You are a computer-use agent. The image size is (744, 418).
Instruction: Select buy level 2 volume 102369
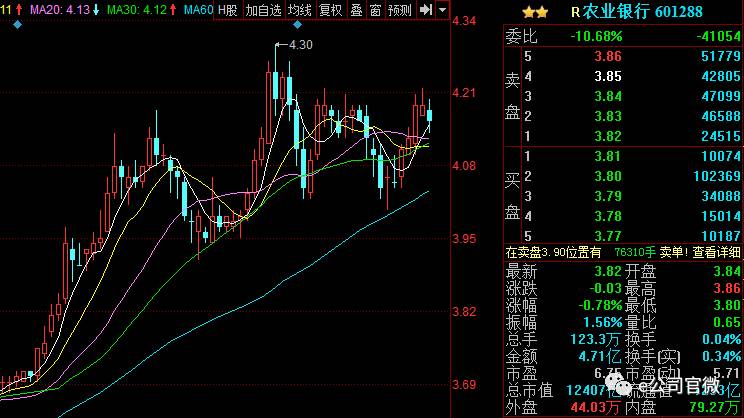click(717, 176)
